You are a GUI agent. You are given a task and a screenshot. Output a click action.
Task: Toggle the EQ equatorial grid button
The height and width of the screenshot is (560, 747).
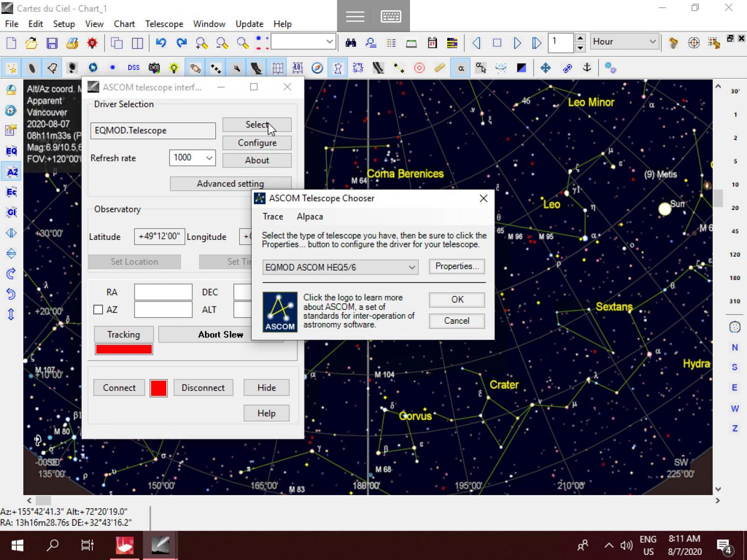click(x=297, y=68)
